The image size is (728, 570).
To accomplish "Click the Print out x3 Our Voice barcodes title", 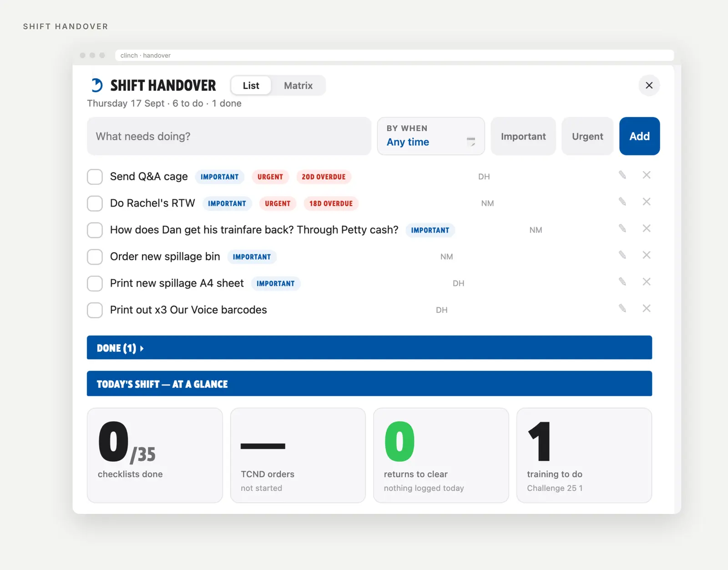I will click(x=188, y=310).
